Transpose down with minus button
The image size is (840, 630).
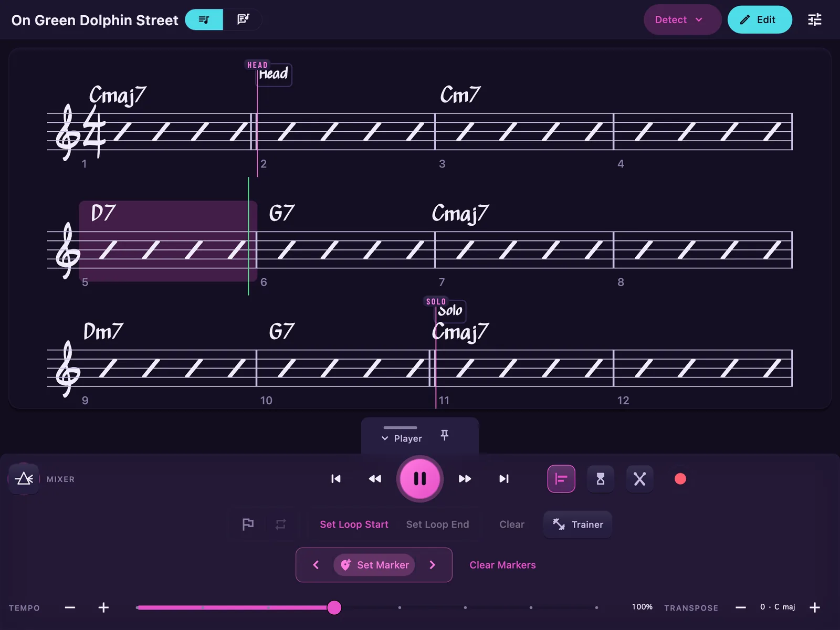[741, 607]
